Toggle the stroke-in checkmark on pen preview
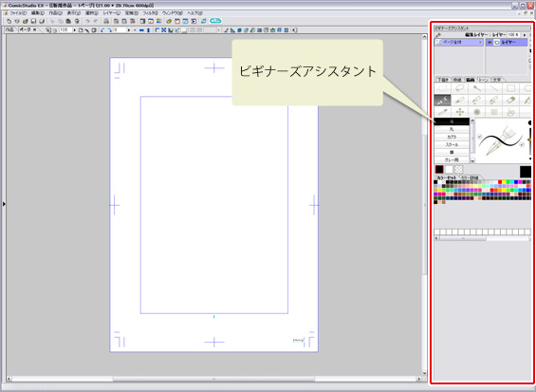Image resolution: width=536 pixels, height=392 pixels. 480,137
